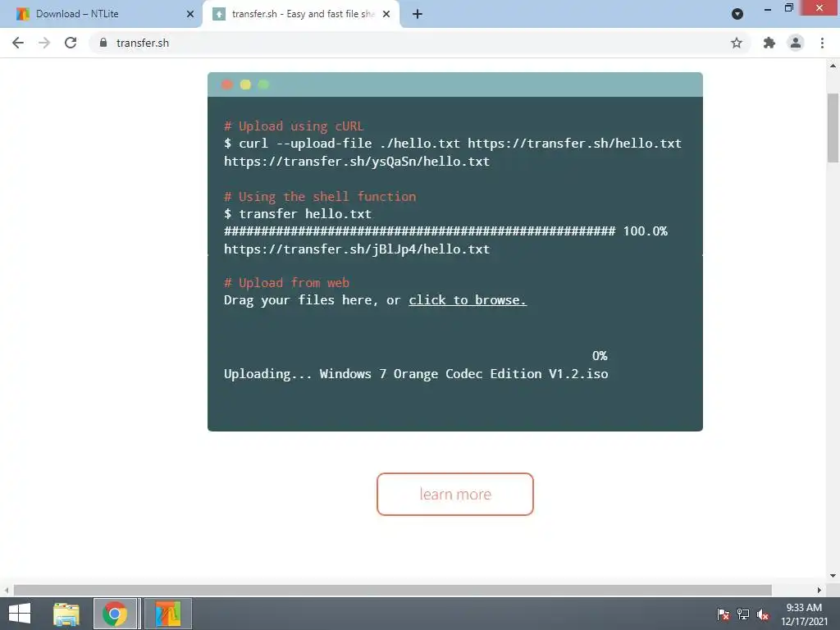Open the Chrome three-dot menu
This screenshot has height=630, width=840.
822,43
